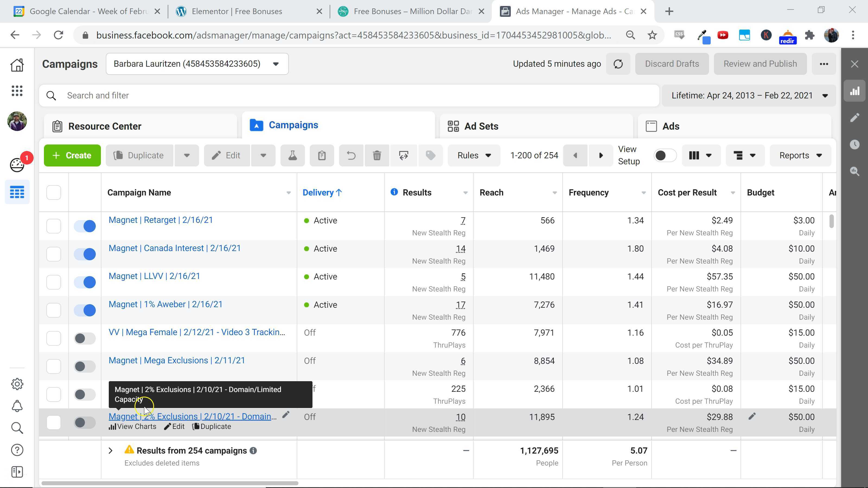Image resolution: width=868 pixels, height=488 pixels.
Task: Check the Magnet LLVV campaign checkbox
Action: pyautogui.click(x=54, y=282)
